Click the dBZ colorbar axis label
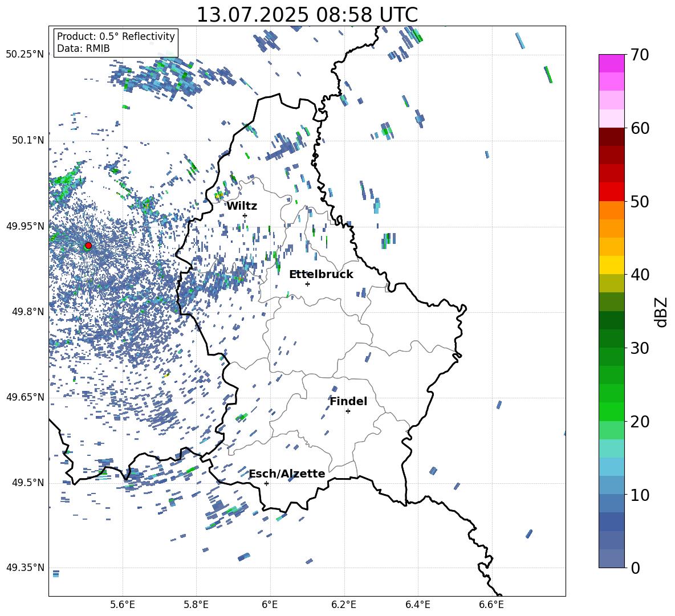This screenshot has height=616, width=675. click(x=662, y=312)
